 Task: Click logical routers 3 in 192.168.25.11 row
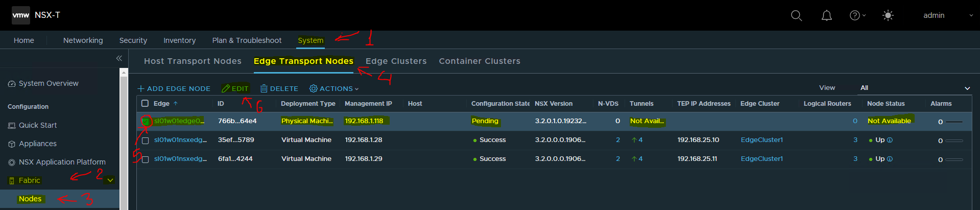855,159
